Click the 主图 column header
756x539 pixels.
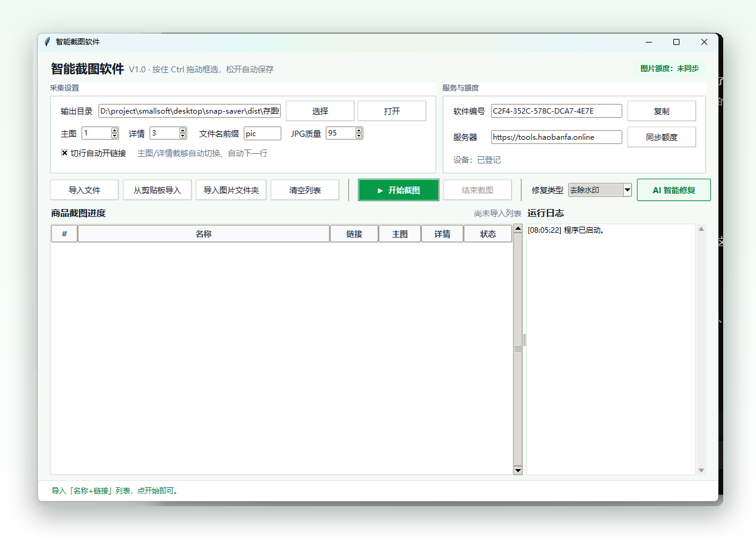tap(400, 234)
